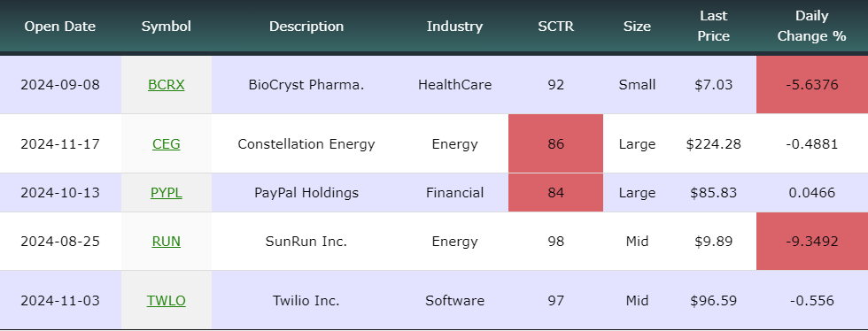Sort by the Daily Change % header
868x331 pixels.
tap(812, 27)
